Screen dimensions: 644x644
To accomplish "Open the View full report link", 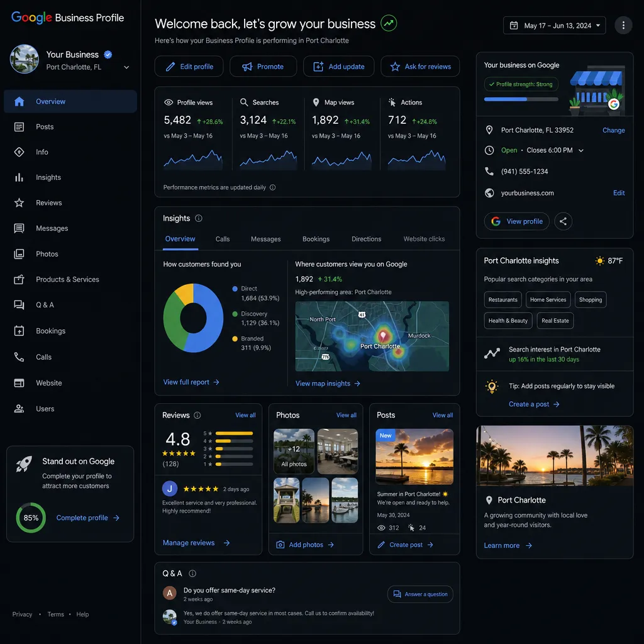I will 191,382.
